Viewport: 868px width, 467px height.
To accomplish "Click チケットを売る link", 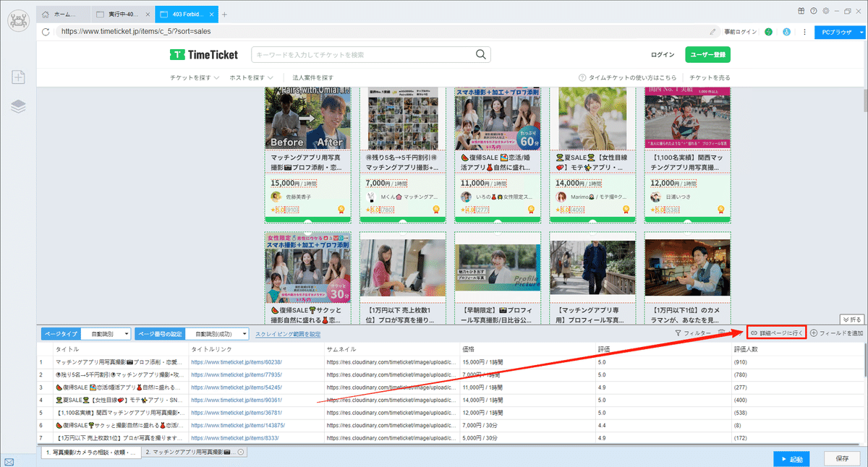I will 710,77.
